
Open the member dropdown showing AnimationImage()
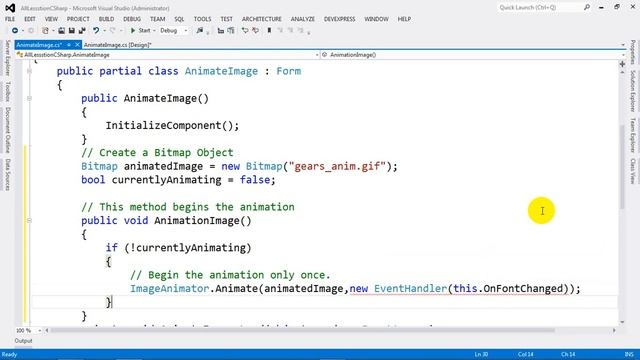tap(473, 55)
